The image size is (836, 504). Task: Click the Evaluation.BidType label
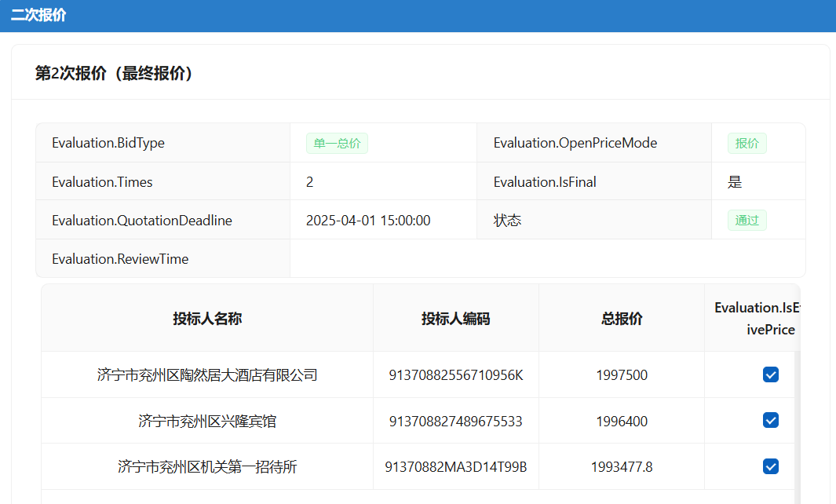point(108,143)
